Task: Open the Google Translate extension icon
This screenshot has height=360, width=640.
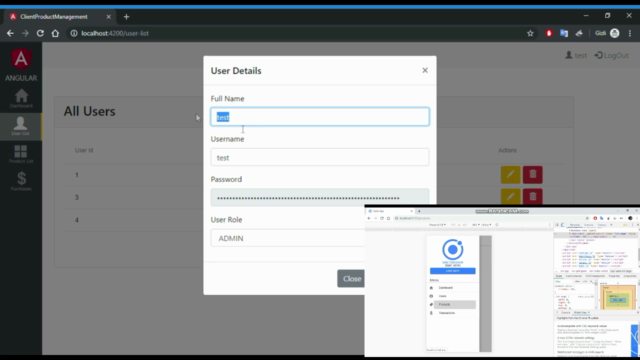Action: tap(564, 33)
